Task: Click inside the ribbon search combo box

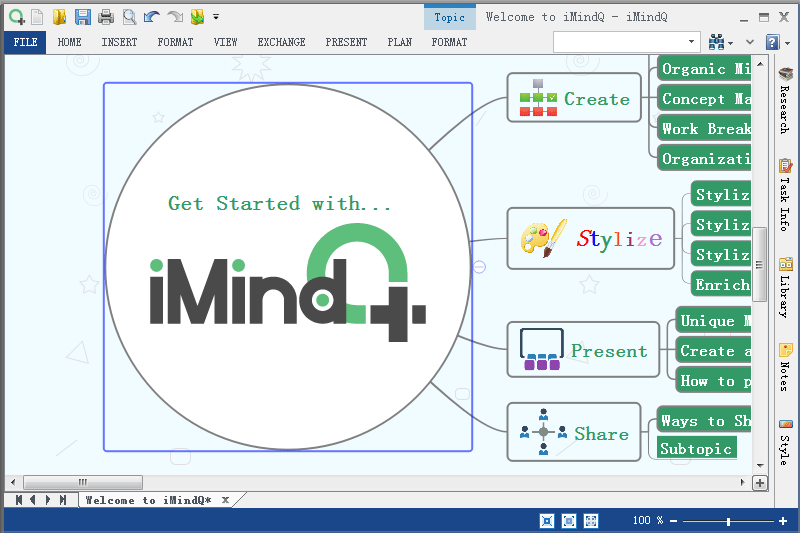Action: pos(619,42)
